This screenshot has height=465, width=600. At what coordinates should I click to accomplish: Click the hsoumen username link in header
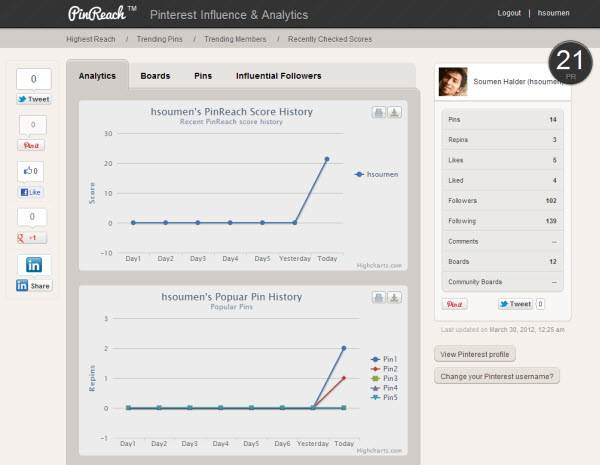(x=553, y=13)
